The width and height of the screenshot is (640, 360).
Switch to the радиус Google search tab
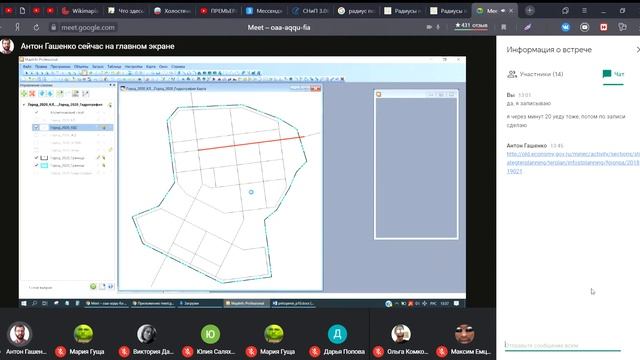coord(357,11)
